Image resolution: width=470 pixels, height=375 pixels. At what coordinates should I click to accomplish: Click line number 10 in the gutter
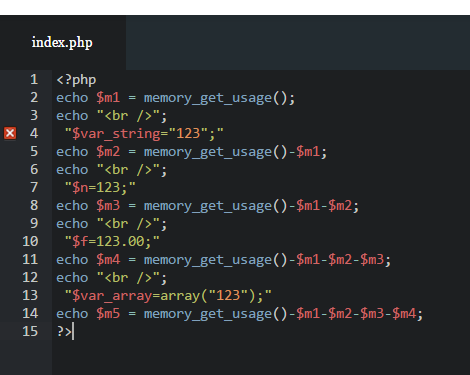[x=30, y=241]
